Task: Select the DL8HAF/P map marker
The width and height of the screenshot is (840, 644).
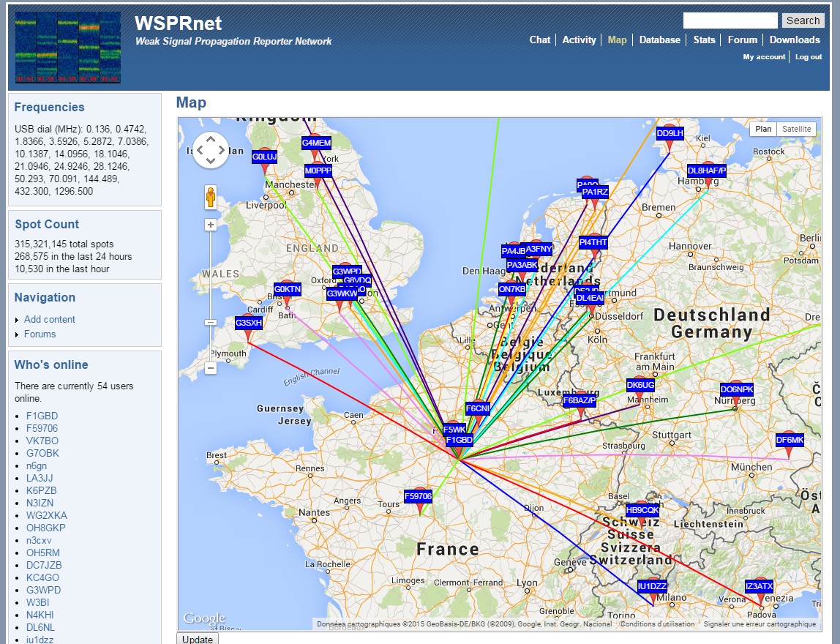Action: 707,171
